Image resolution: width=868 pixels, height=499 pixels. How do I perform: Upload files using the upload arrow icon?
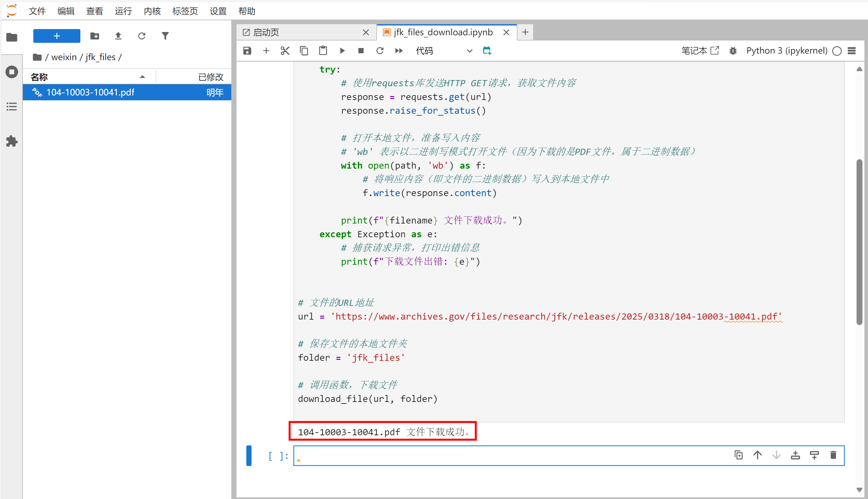(x=118, y=36)
